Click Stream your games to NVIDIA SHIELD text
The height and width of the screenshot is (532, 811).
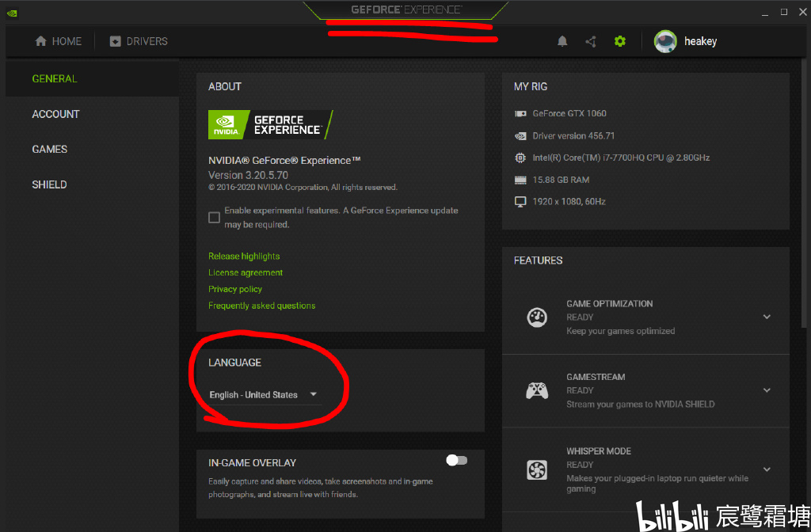640,405
